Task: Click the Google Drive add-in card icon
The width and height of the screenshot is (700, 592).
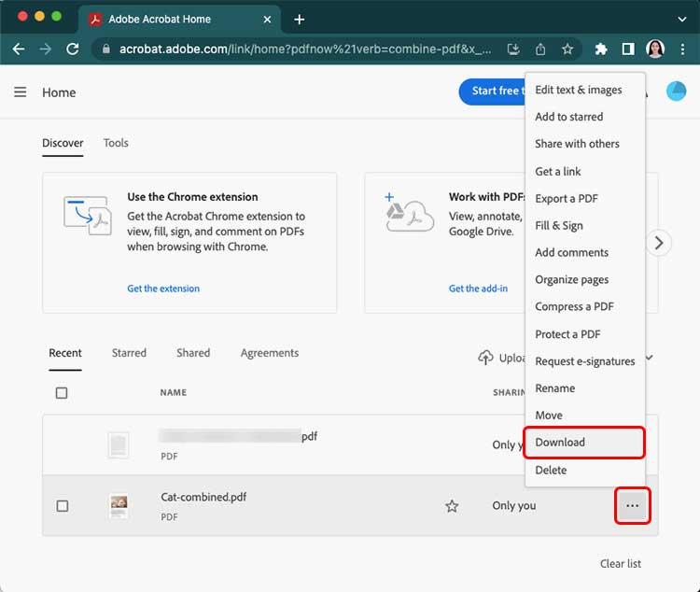Action: tap(409, 213)
